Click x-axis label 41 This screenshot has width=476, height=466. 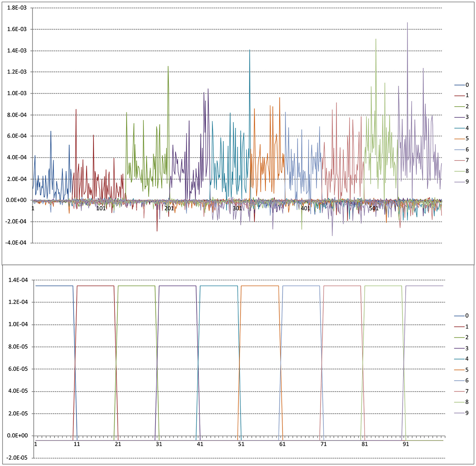(200, 444)
